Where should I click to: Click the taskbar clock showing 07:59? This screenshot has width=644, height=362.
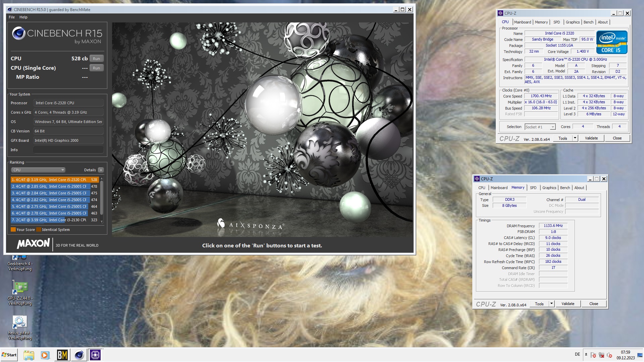pos(626,355)
